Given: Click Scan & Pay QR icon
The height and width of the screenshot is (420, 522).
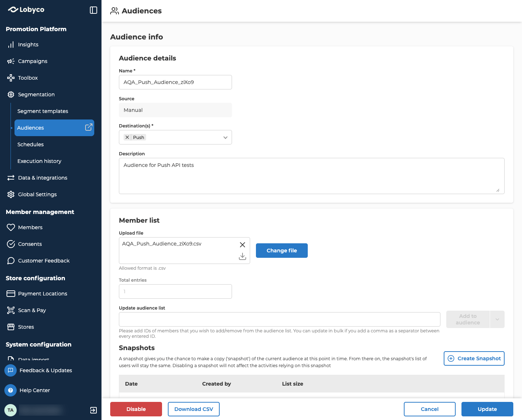Looking at the screenshot, I should coord(11,310).
